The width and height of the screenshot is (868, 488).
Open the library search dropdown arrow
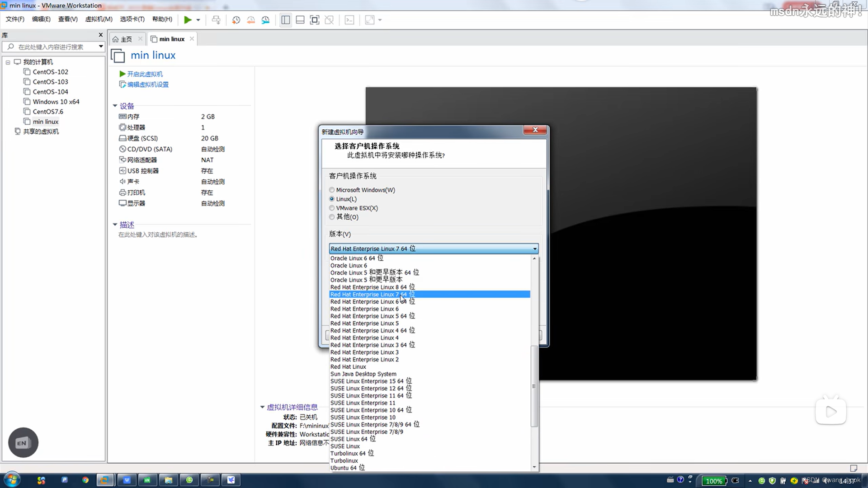(x=101, y=47)
